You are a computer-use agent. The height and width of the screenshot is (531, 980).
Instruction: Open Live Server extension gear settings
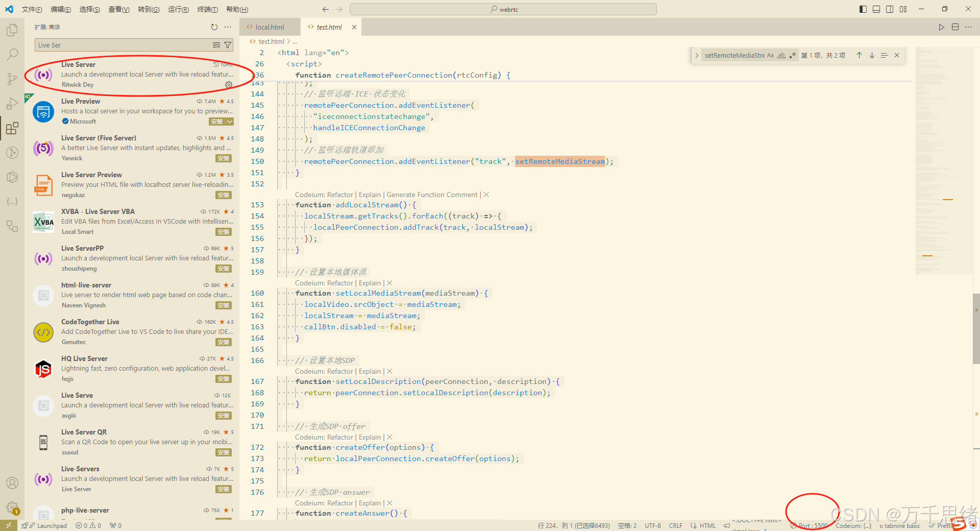coord(229,85)
